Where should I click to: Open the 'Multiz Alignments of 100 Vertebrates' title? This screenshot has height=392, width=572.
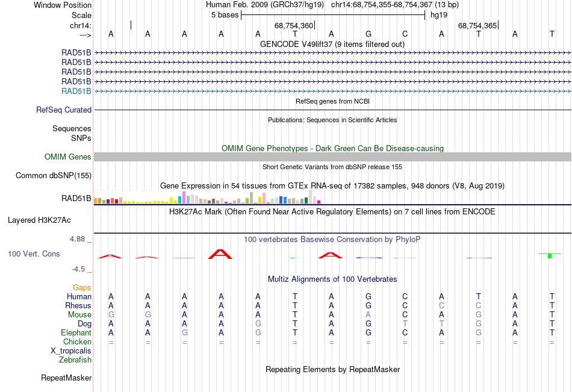(x=332, y=279)
